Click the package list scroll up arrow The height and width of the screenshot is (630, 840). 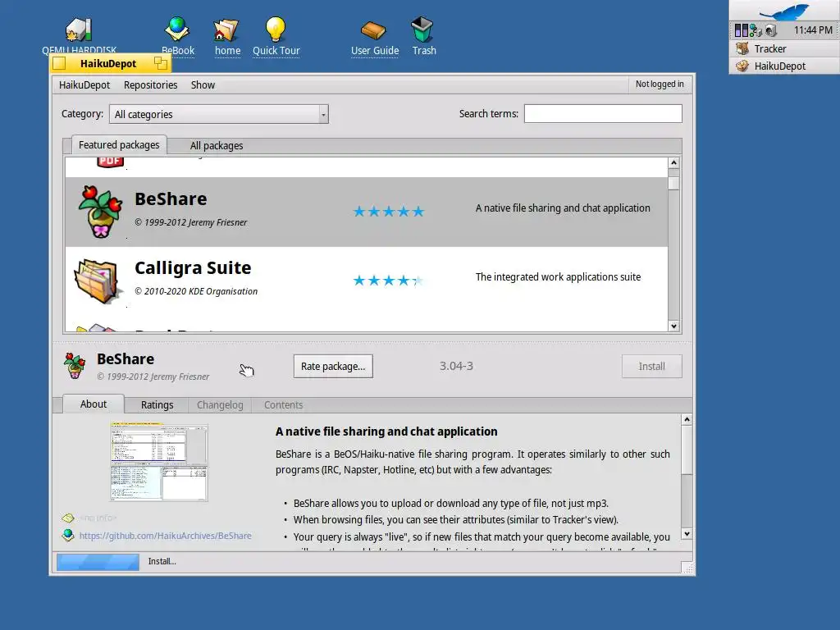click(674, 162)
